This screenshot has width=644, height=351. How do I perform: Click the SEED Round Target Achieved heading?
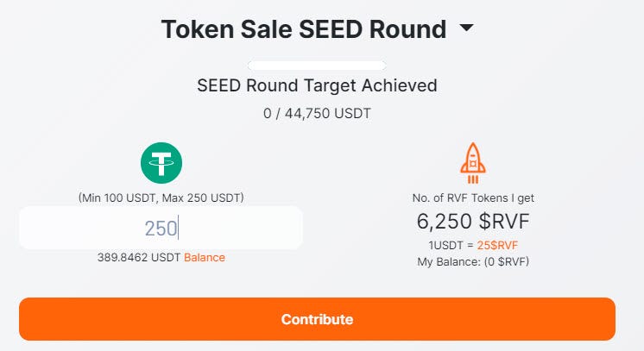[317, 85]
